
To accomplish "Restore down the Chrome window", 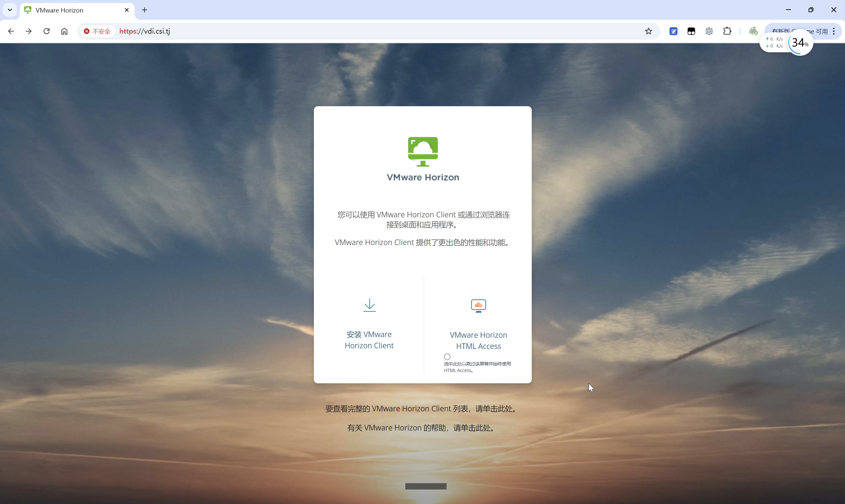I will click(x=811, y=10).
